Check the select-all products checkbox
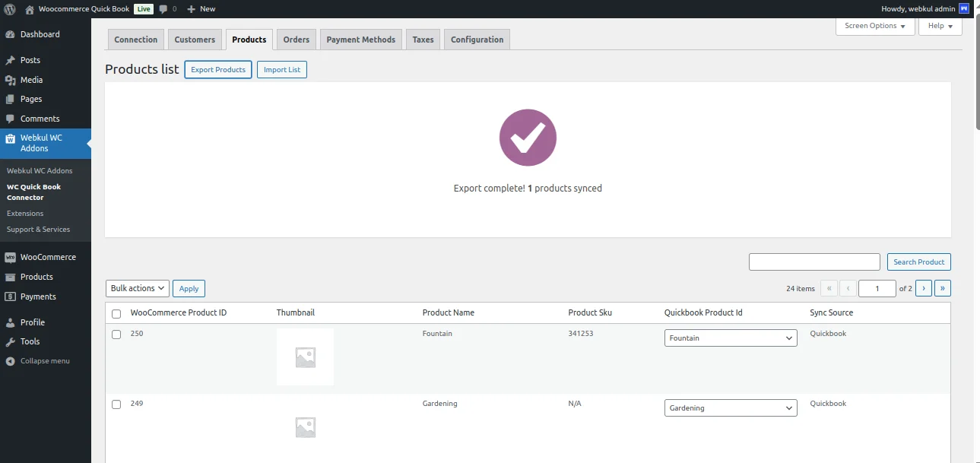The width and height of the screenshot is (980, 463). (116, 313)
